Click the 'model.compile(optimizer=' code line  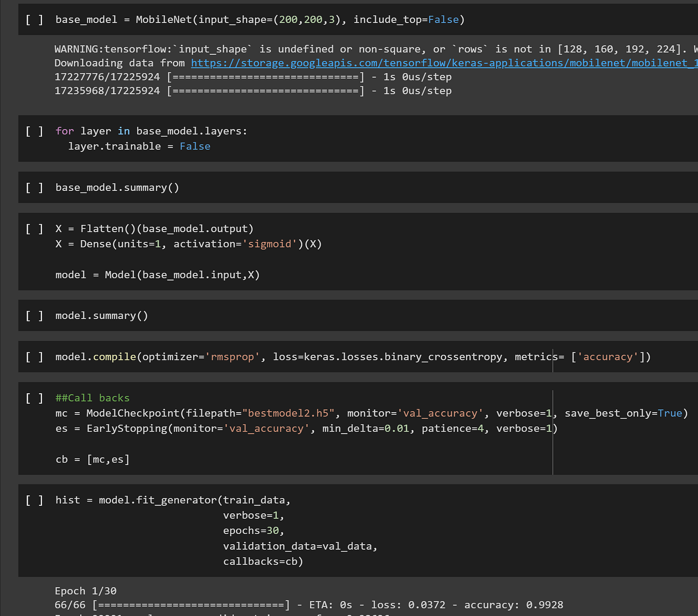click(353, 357)
